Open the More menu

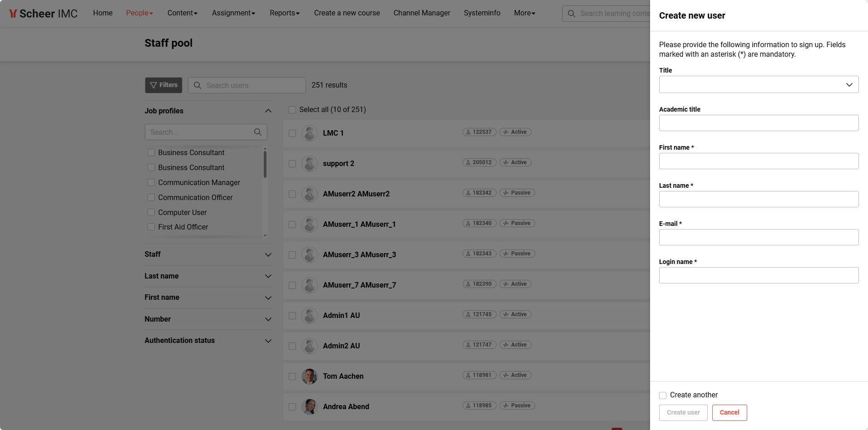pyautogui.click(x=524, y=13)
